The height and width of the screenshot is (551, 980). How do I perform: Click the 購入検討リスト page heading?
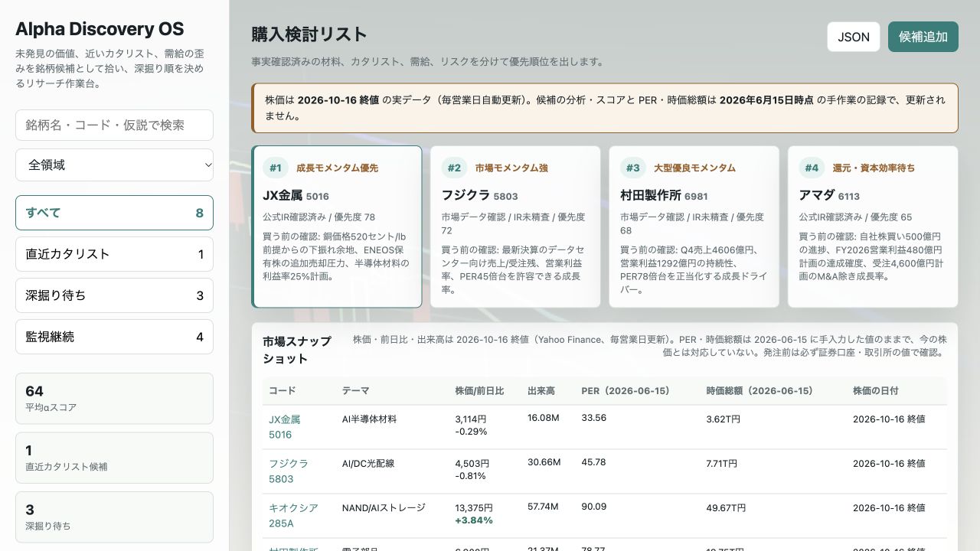pos(309,34)
